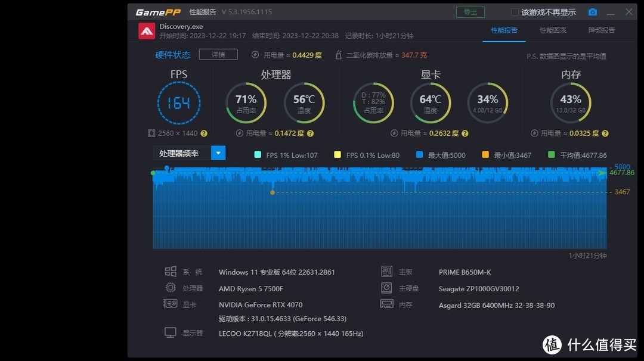Screen dimensions: 644x361
Task: Click the 平均值 green legend swatch
Action: (x=552, y=155)
